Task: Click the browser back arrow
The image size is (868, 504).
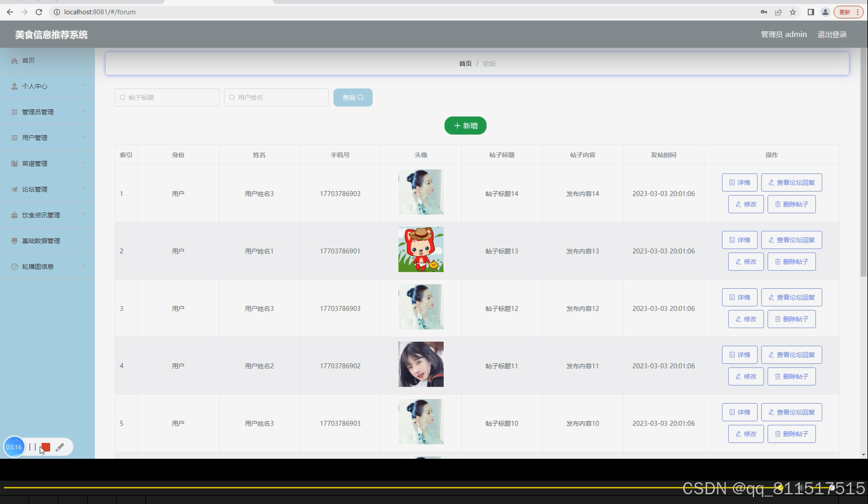Action: 10,12
